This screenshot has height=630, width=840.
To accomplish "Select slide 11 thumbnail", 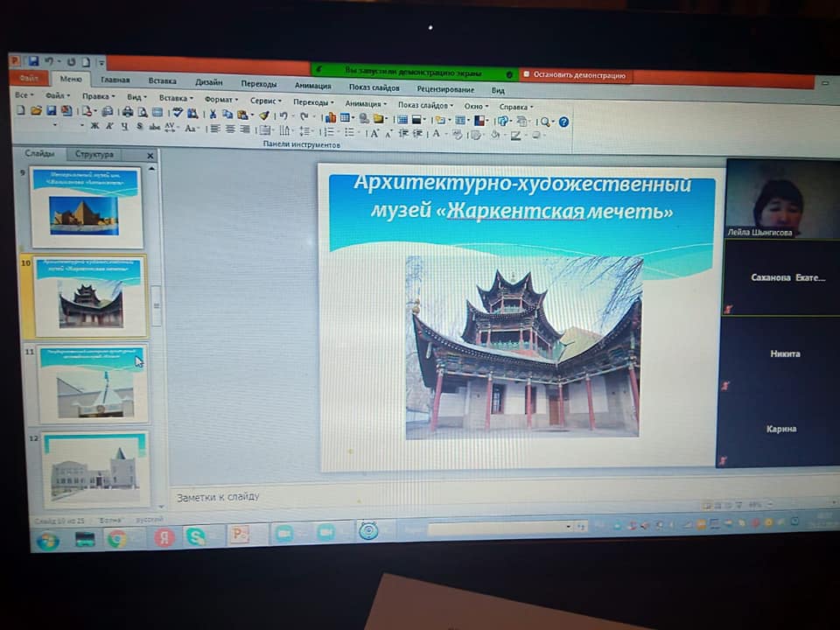I will pyautogui.click(x=94, y=382).
